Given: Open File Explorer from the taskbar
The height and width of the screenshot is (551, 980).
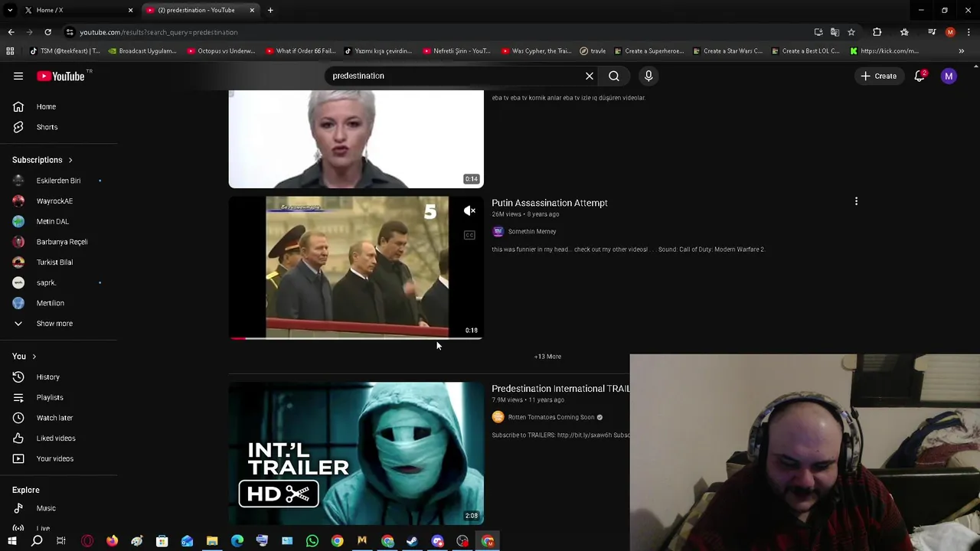Looking at the screenshot, I should (212, 541).
